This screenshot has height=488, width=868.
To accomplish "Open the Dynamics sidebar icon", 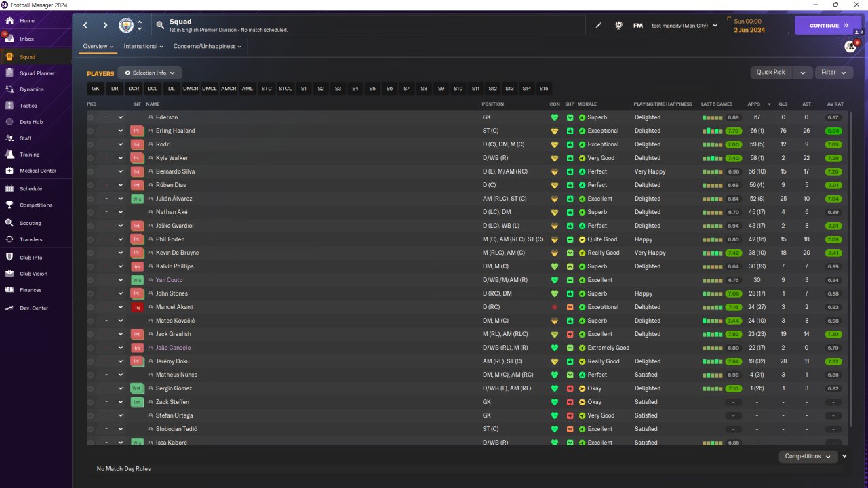I will tap(9, 89).
